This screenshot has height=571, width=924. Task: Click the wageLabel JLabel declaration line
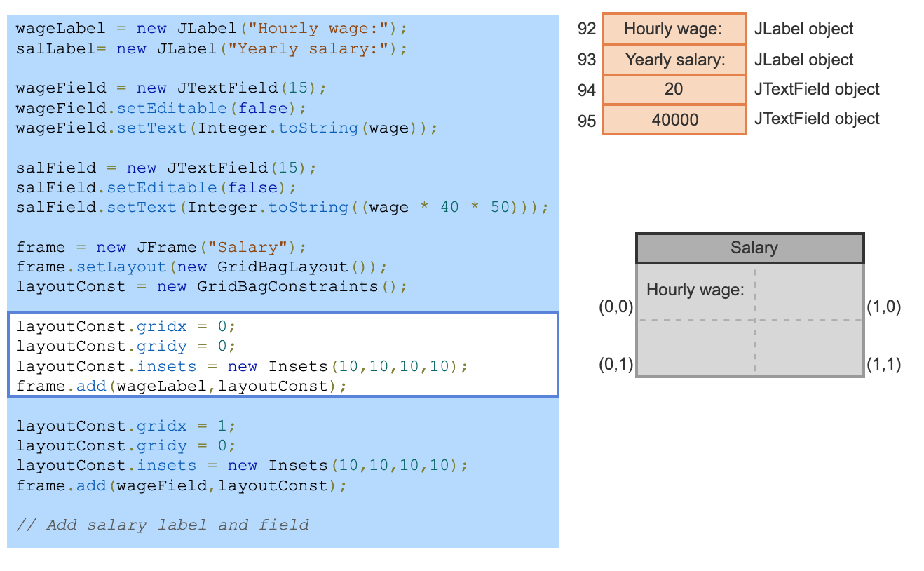coord(211,29)
